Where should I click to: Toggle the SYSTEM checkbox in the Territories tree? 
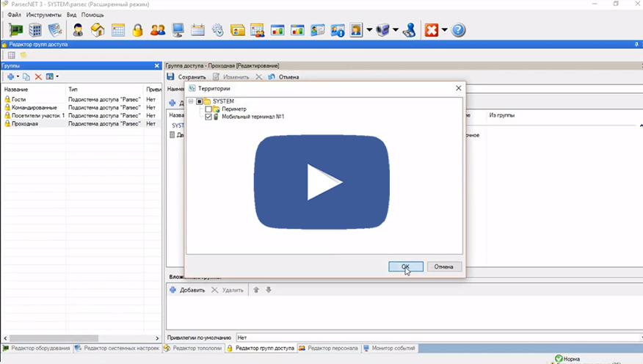(x=200, y=101)
